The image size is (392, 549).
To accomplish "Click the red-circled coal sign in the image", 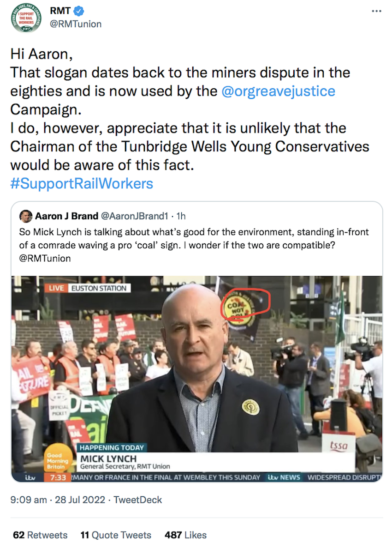I will (x=245, y=306).
